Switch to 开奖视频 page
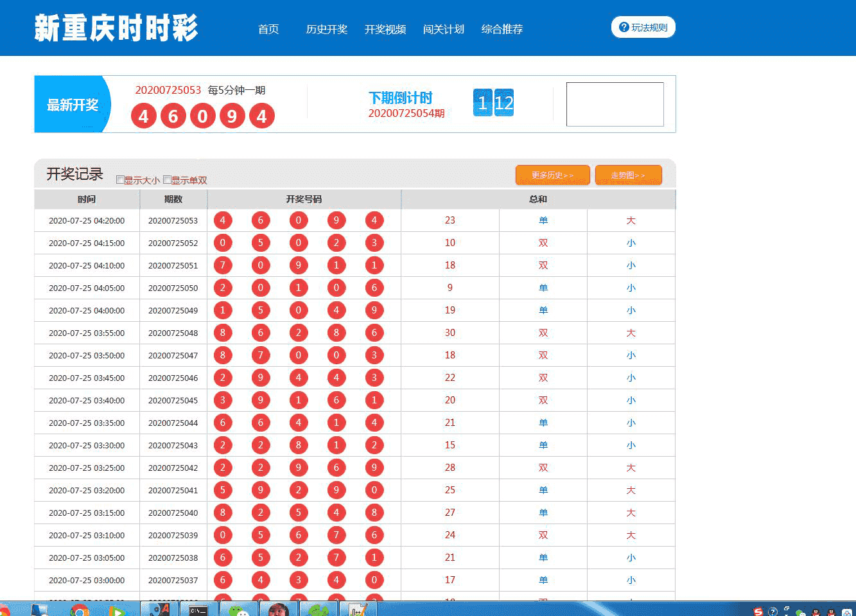The image size is (856, 616). [x=385, y=29]
